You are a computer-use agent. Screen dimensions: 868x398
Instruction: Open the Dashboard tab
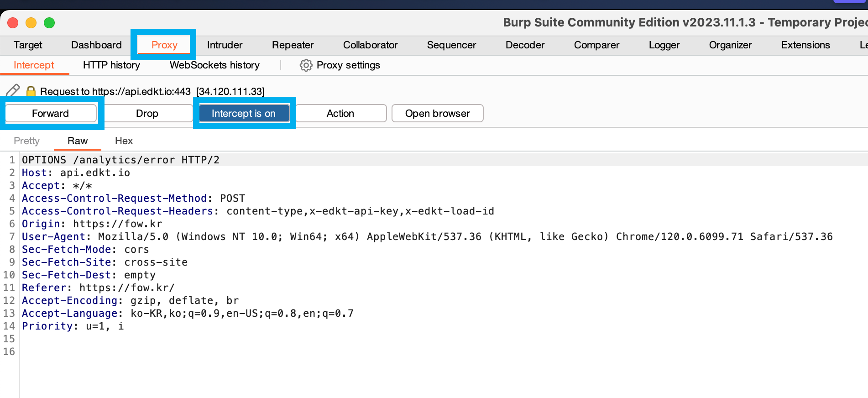tap(96, 45)
